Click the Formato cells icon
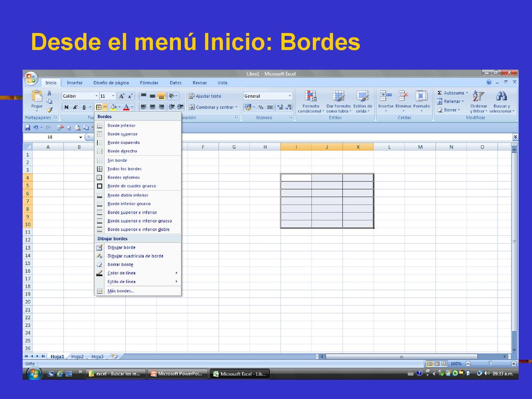 pyautogui.click(x=421, y=96)
